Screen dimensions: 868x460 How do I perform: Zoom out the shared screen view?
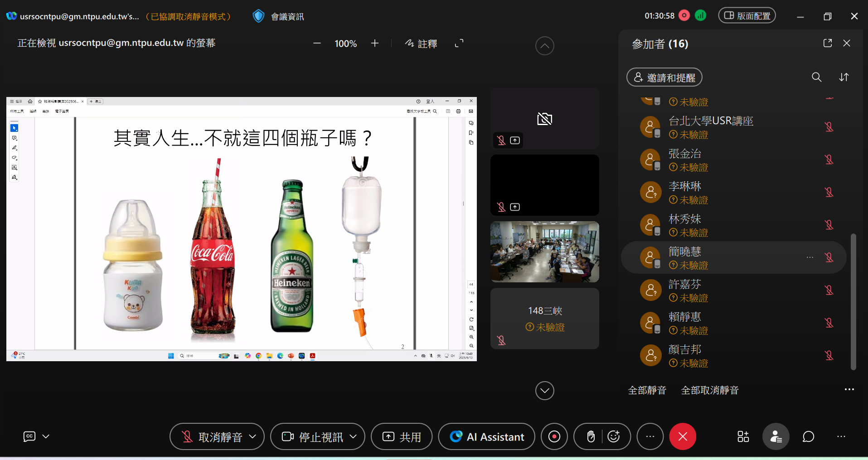pos(317,44)
